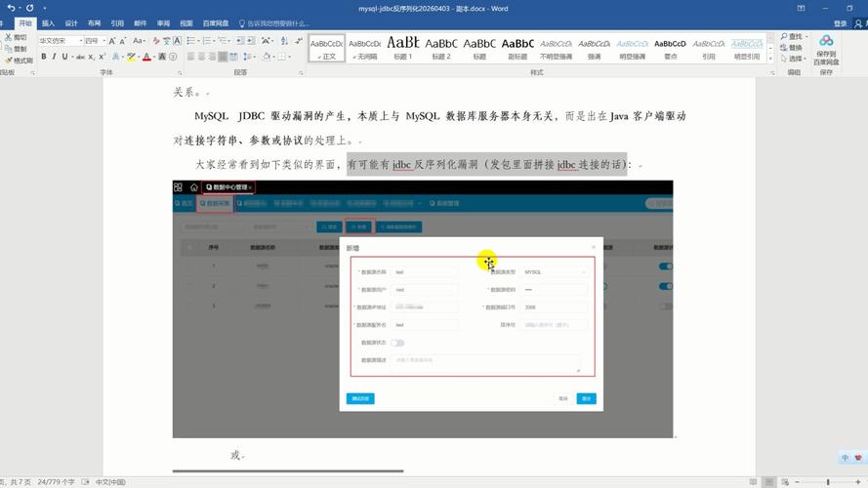
Task: Sort paragraph contents A to Z
Action: [x=284, y=41]
